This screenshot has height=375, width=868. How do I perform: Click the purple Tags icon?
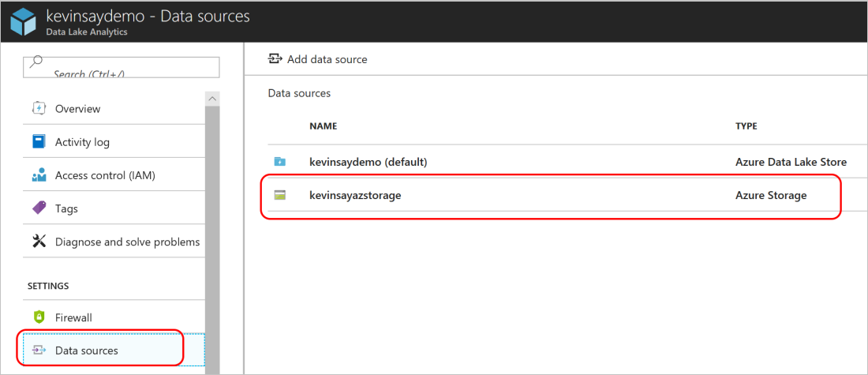pyautogui.click(x=39, y=208)
